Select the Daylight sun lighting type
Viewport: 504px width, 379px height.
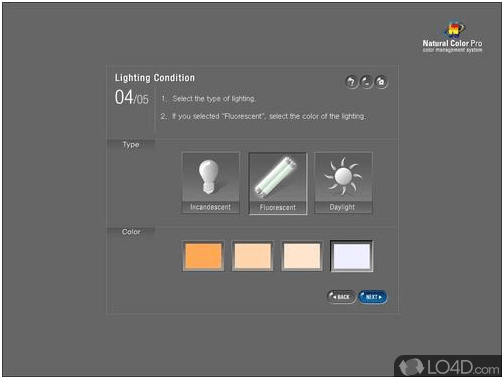pyautogui.click(x=343, y=183)
